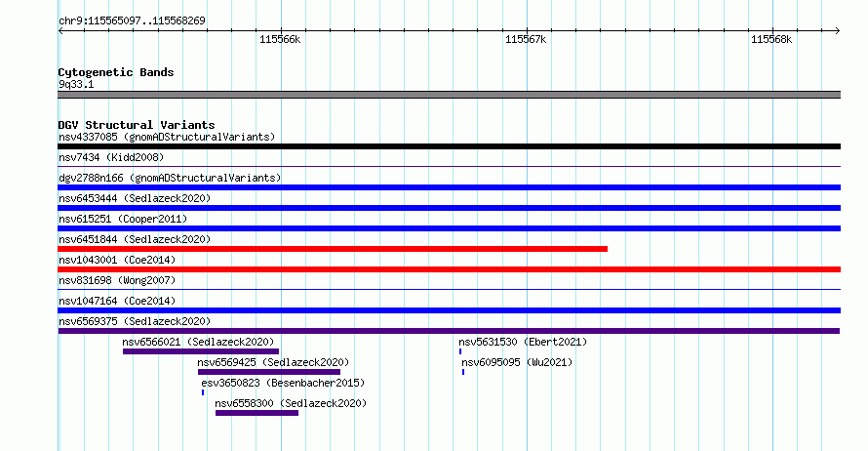Screen dimensions: 868x451
Task: Select the black nsv4337085 variant bar
Action: tap(449, 146)
